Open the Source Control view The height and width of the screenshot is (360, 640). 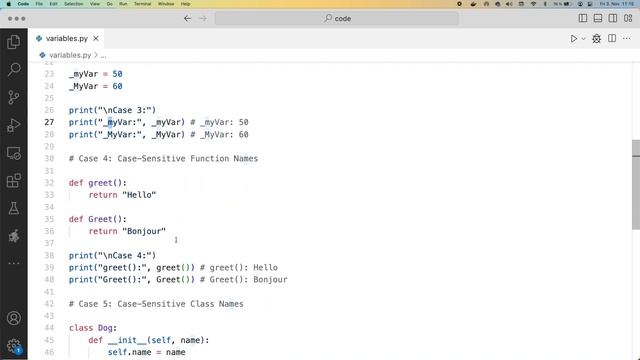[13, 97]
